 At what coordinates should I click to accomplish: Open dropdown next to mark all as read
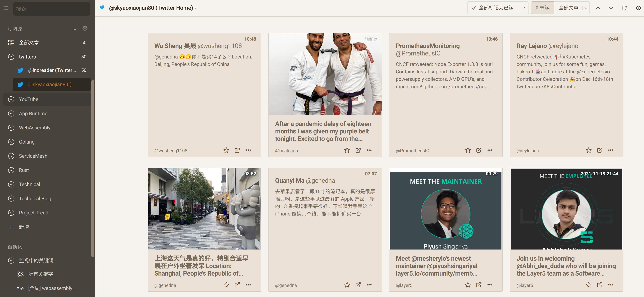click(x=524, y=8)
